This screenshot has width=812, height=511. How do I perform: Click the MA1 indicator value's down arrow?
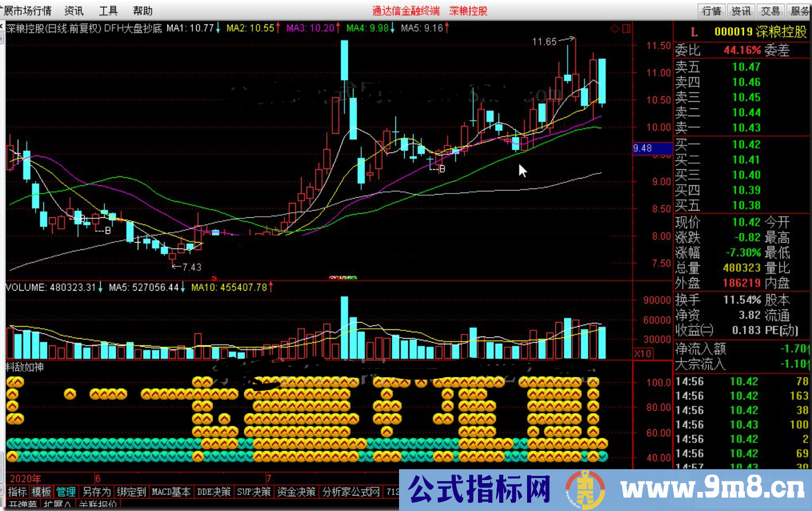click(x=218, y=28)
